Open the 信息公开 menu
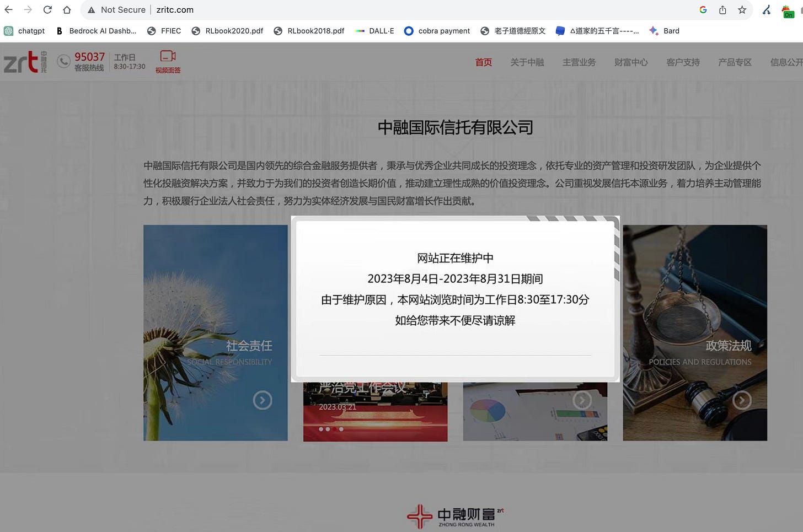This screenshot has width=803, height=532. (786, 62)
